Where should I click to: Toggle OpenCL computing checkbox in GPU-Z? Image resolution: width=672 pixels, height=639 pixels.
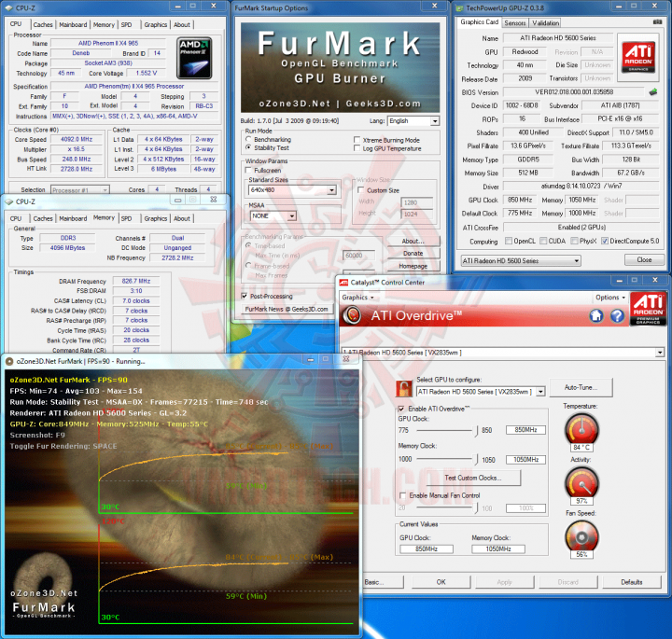[x=509, y=241]
